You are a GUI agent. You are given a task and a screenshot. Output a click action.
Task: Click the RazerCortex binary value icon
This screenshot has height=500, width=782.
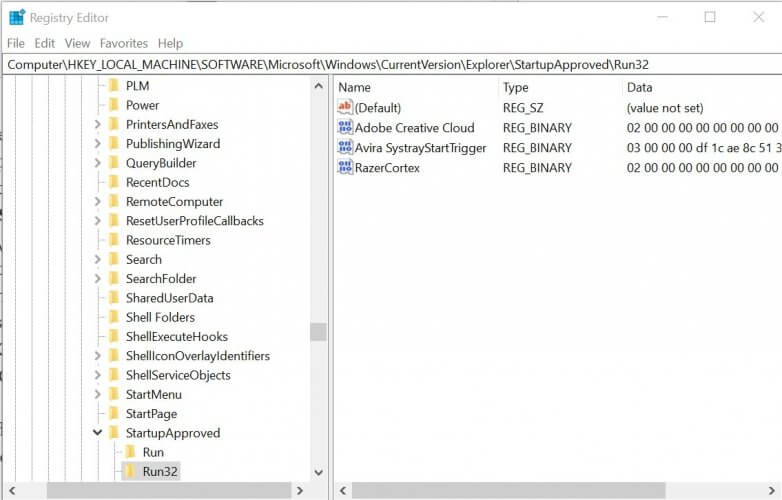[345, 167]
